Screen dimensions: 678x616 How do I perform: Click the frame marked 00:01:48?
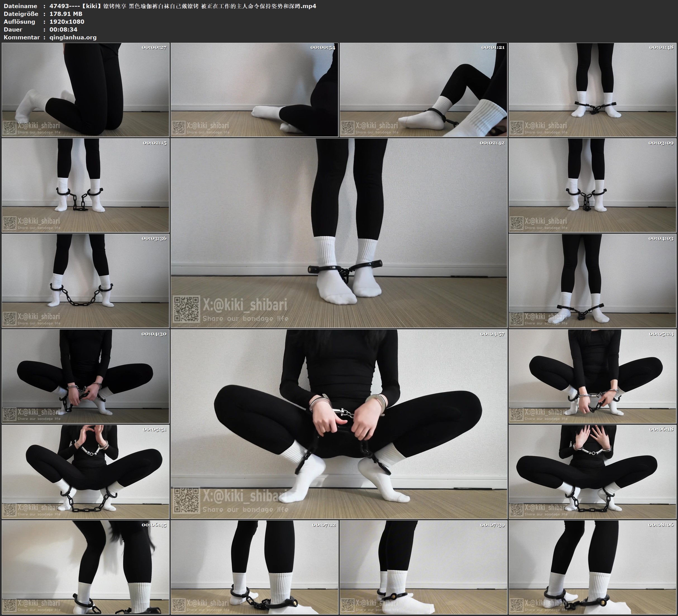click(592, 89)
